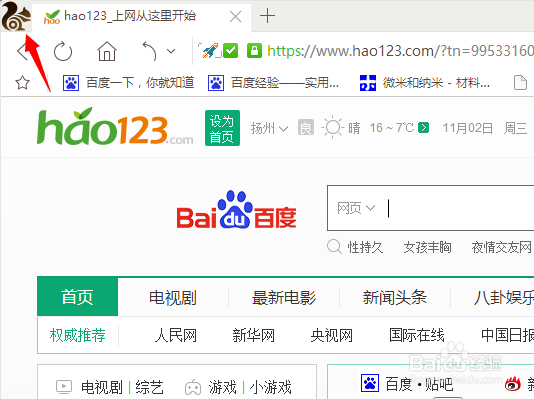Open 电视剧 link in lower category row
534x399 pixels.
pyautogui.click(x=101, y=387)
